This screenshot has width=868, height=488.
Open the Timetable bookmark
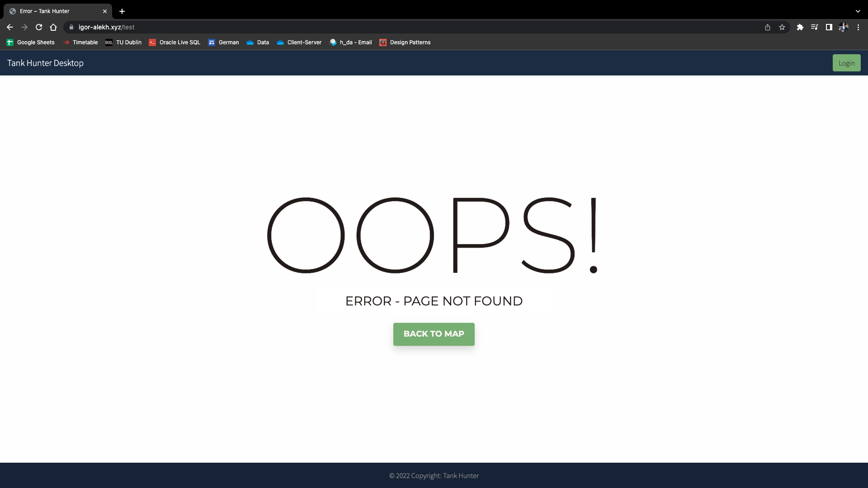pos(80,42)
